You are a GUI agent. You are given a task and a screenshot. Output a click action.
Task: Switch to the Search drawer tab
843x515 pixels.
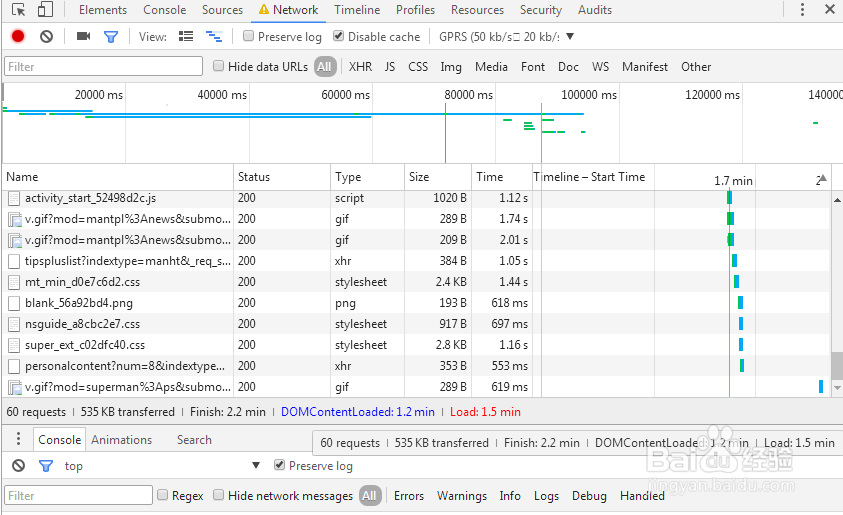coord(194,440)
